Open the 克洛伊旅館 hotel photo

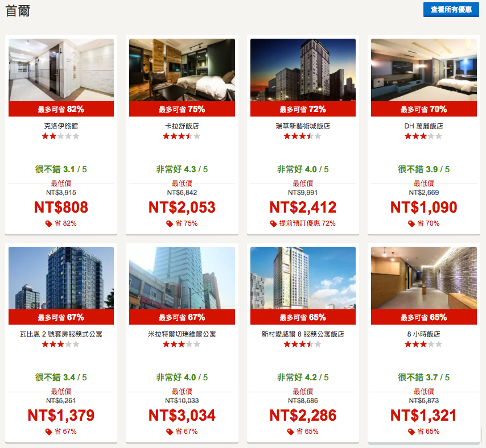point(61,70)
